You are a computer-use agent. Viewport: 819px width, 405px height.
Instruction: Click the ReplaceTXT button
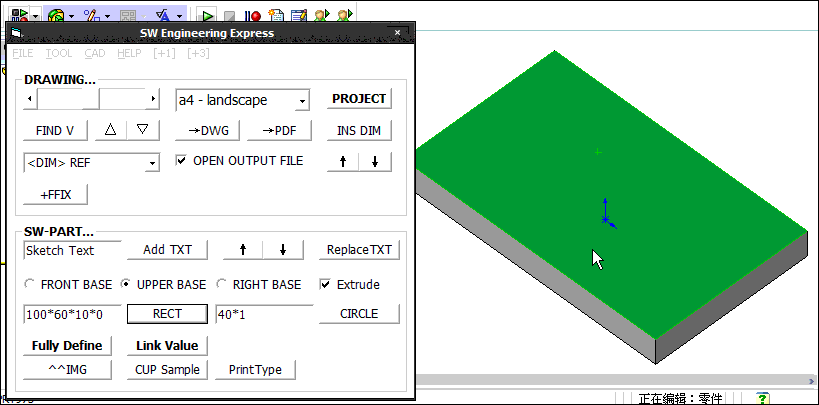(x=359, y=250)
